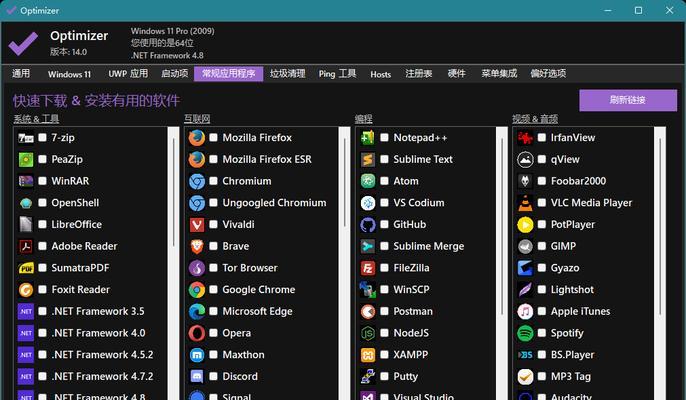Viewport: 686px width, 400px height.
Task: Open the 偏好选项 tab
Action: pyautogui.click(x=548, y=74)
